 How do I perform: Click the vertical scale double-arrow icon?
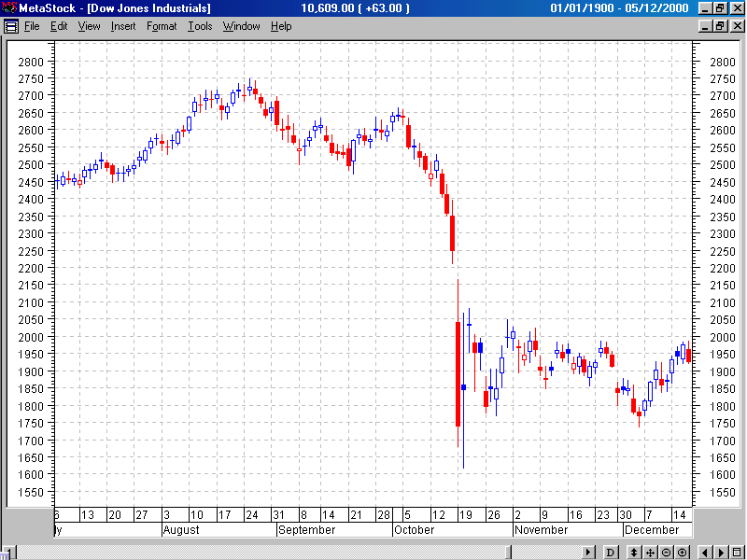coord(634,552)
